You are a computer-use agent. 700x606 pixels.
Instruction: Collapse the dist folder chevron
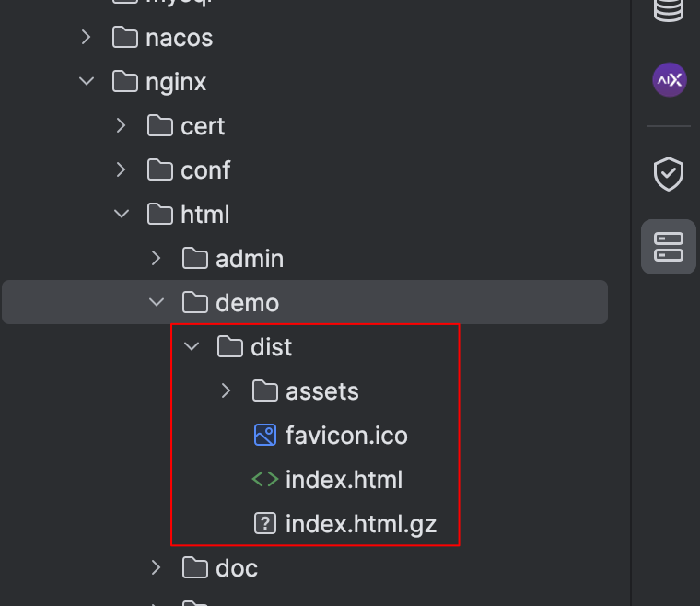192,347
